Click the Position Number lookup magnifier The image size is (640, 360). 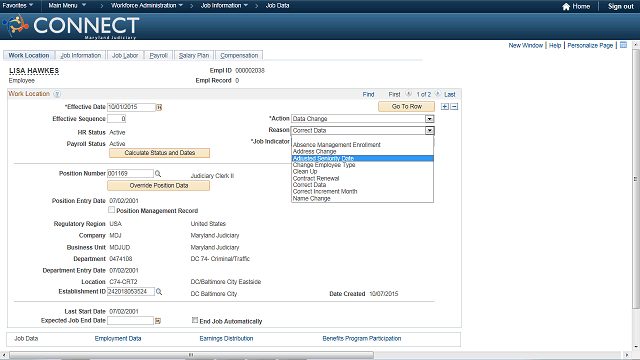click(x=158, y=174)
